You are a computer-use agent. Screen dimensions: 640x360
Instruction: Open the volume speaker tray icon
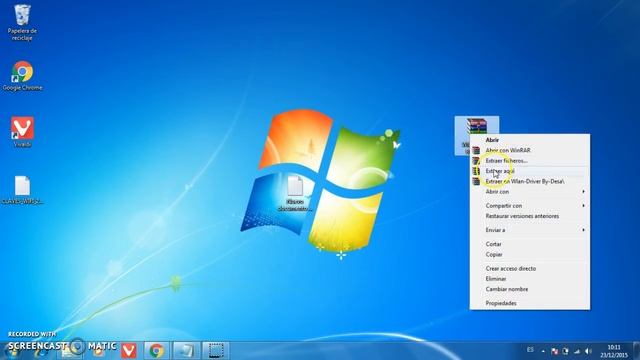pos(588,351)
